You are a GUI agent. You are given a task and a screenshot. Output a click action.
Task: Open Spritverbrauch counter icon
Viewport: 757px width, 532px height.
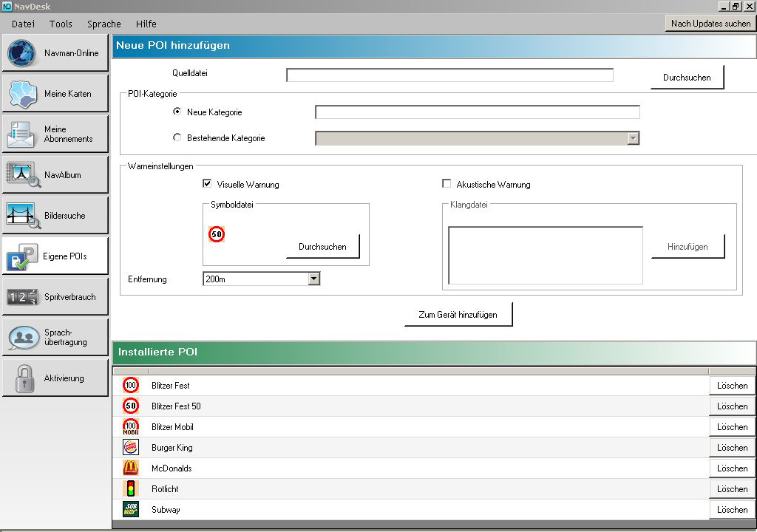coord(22,297)
